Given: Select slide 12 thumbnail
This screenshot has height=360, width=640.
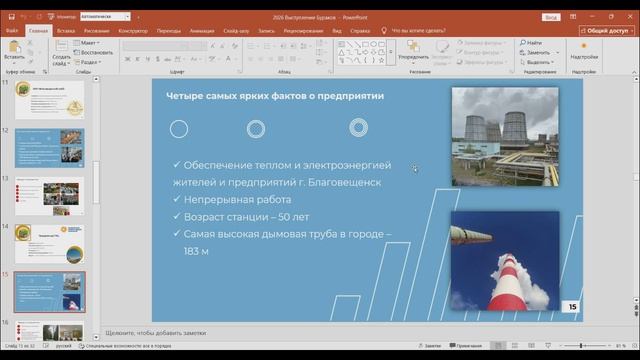Looking at the screenshot, I should 50,148.
